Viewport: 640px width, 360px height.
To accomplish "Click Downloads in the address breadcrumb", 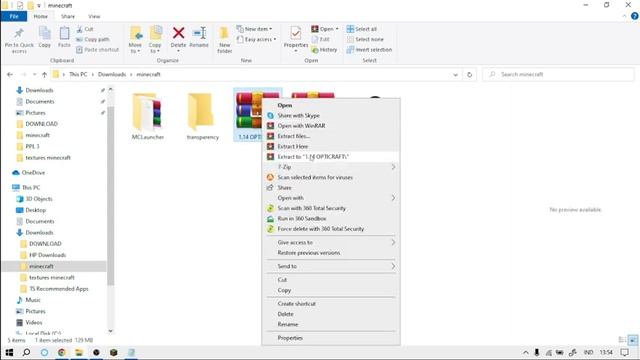I will click(x=112, y=74).
